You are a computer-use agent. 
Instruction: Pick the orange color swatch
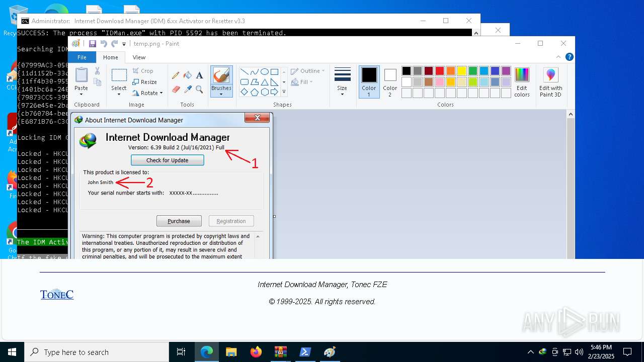(x=451, y=71)
